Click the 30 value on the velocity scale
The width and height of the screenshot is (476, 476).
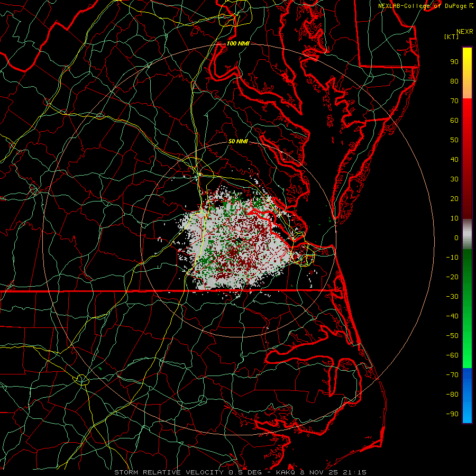pyautogui.click(x=454, y=179)
